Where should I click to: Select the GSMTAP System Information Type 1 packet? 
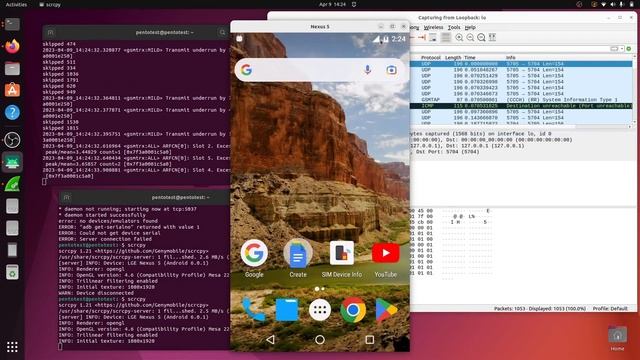tap(521, 100)
